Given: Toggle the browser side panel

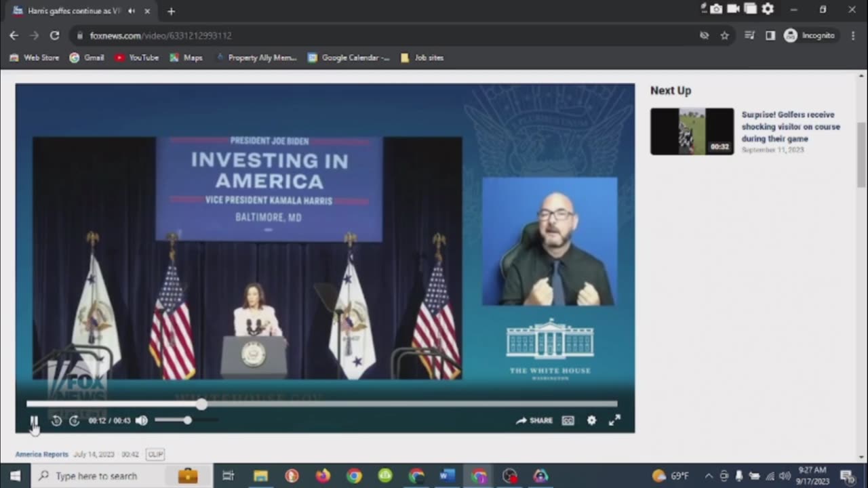Looking at the screenshot, I should 770,35.
